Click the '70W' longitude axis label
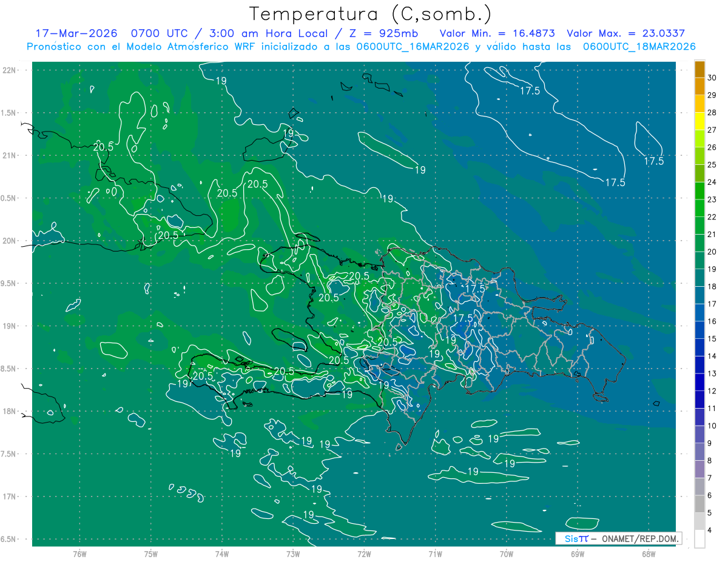Image resolution: width=728 pixels, height=562 pixels. pyautogui.click(x=507, y=554)
